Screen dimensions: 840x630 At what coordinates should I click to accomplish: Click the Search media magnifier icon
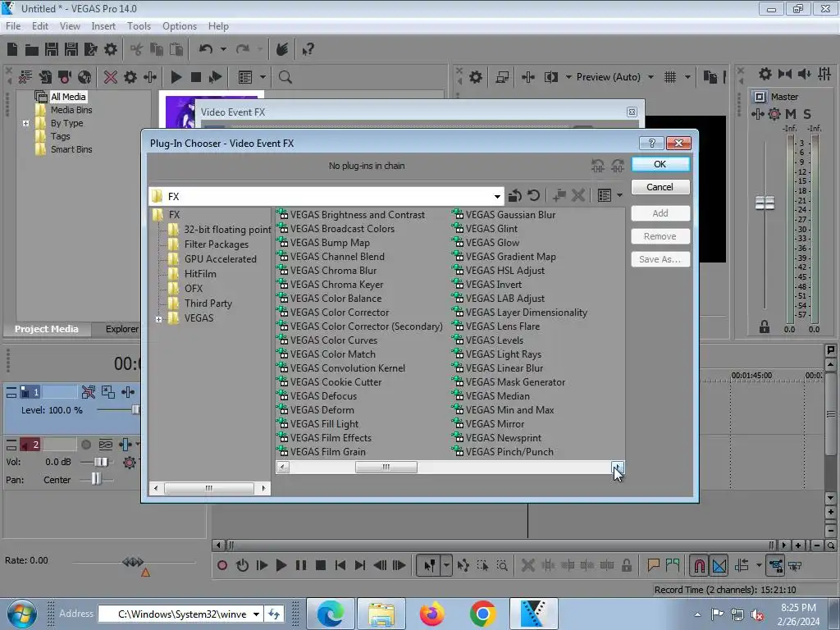pyautogui.click(x=285, y=77)
